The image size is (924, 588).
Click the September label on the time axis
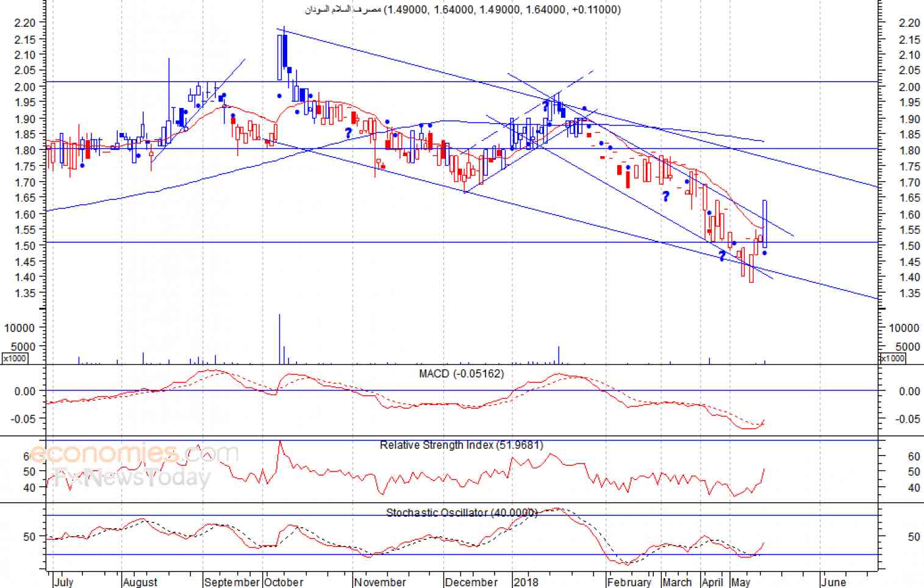tap(232, 582)
